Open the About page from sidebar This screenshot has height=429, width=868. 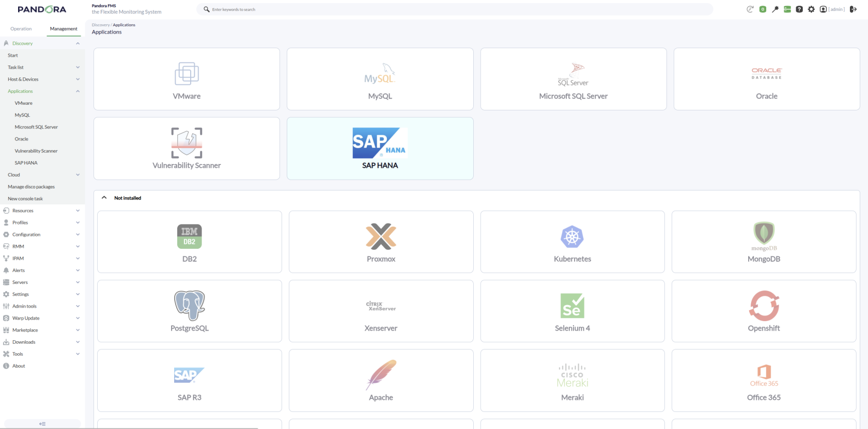pos(19,366)
